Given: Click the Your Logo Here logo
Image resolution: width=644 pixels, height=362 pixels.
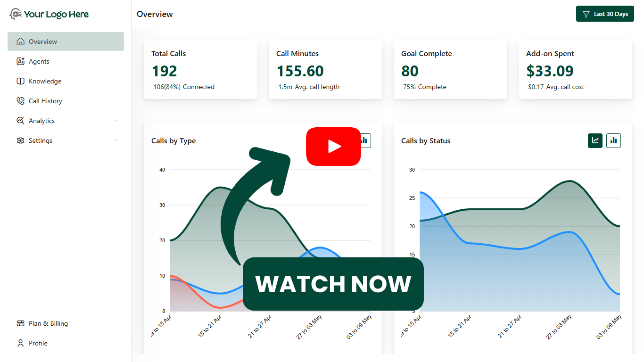Looking at the screenshot, I should pos(49,14).
